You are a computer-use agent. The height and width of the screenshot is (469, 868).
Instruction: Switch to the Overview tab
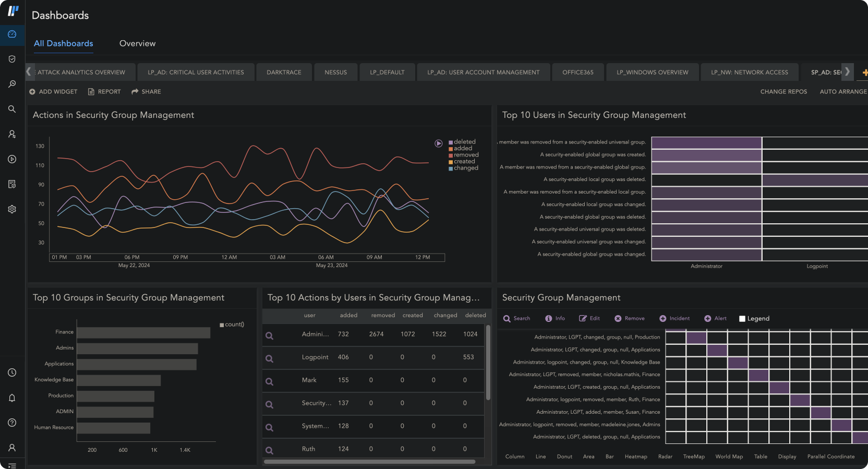(137, 44)
